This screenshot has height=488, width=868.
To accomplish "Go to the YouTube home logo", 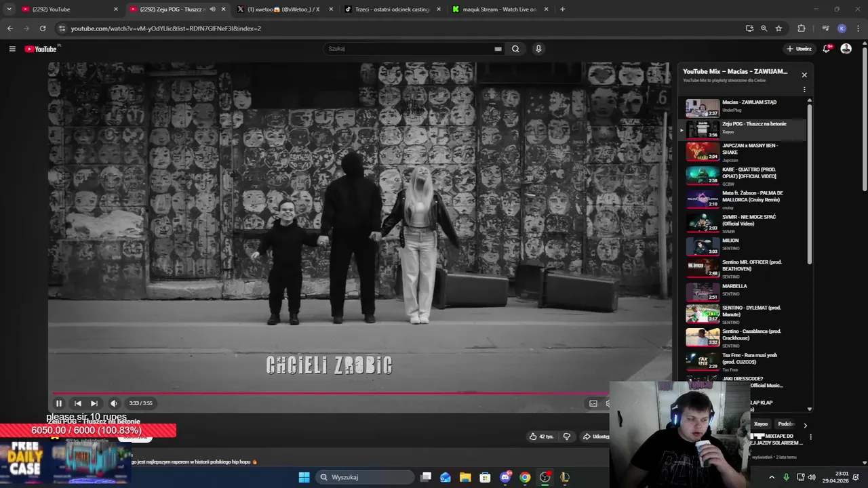I will pyautogui.click(x=41, y=49).
